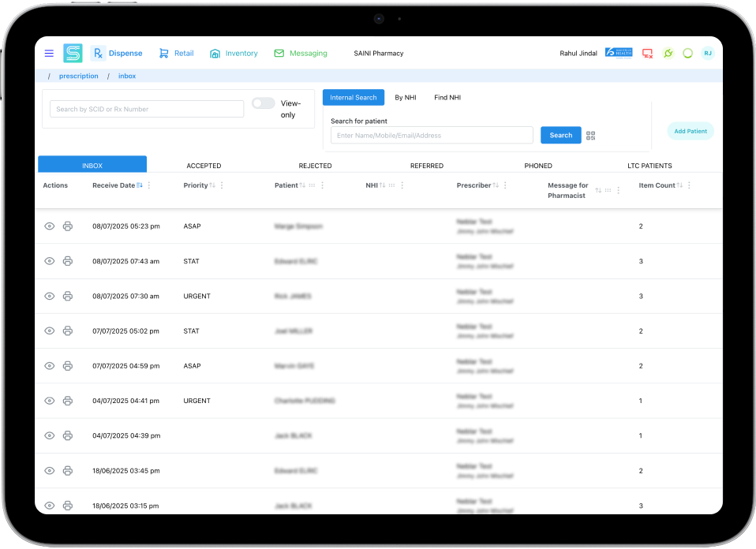Print the 08/07/2025 07:43 am prescription

[x=68, y=261]
